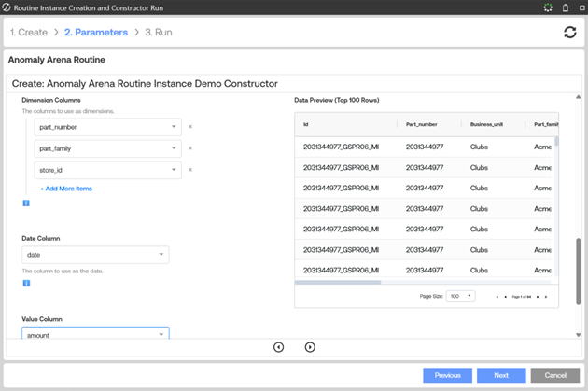
Task: Click the refresh icon at top right
Action: coord(570,33)
